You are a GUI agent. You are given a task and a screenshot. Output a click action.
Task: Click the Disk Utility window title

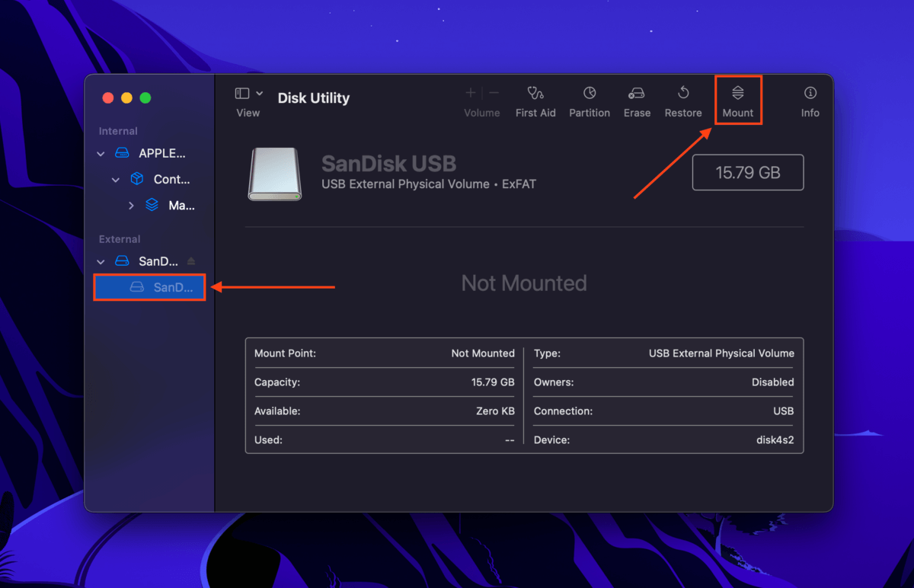click(314, 98)
